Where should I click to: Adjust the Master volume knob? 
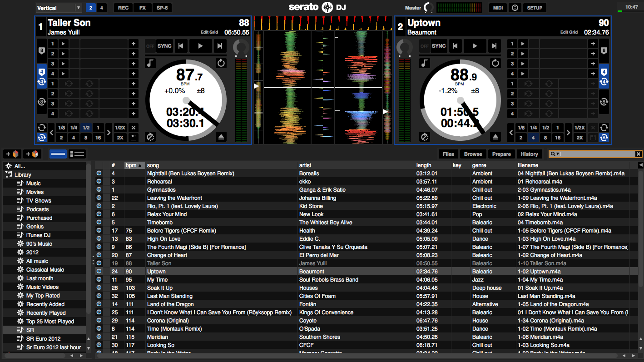coord(428,8)
